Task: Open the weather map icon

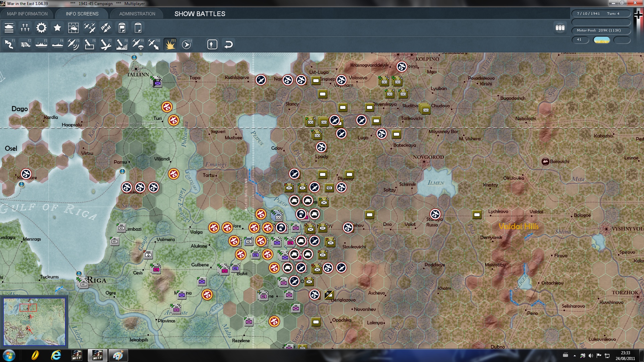Action: [x=73, y=28]
